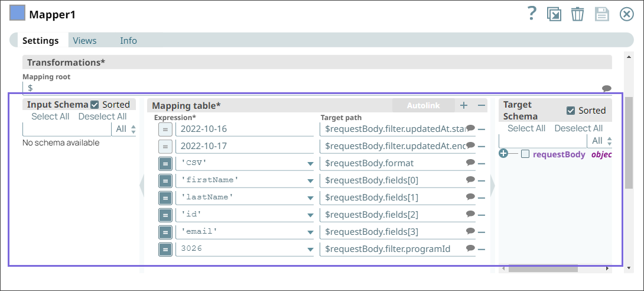
Task: Uncheck the Target Schema Sorted checkbox
Action: (571, 111)
